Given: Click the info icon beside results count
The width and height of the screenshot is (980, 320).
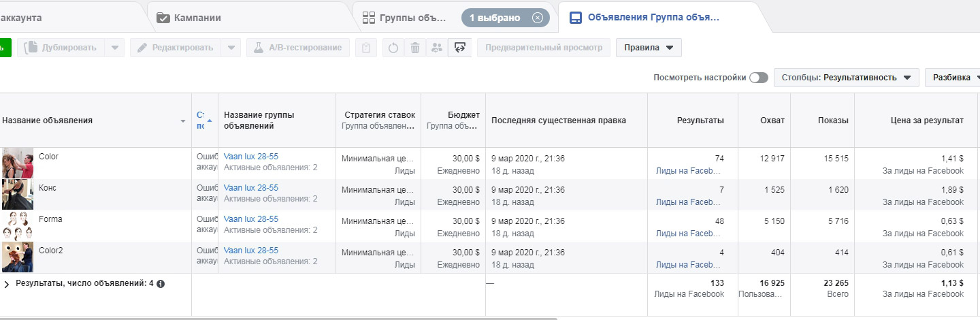Looking at the screenshot, I should point(161,284).
